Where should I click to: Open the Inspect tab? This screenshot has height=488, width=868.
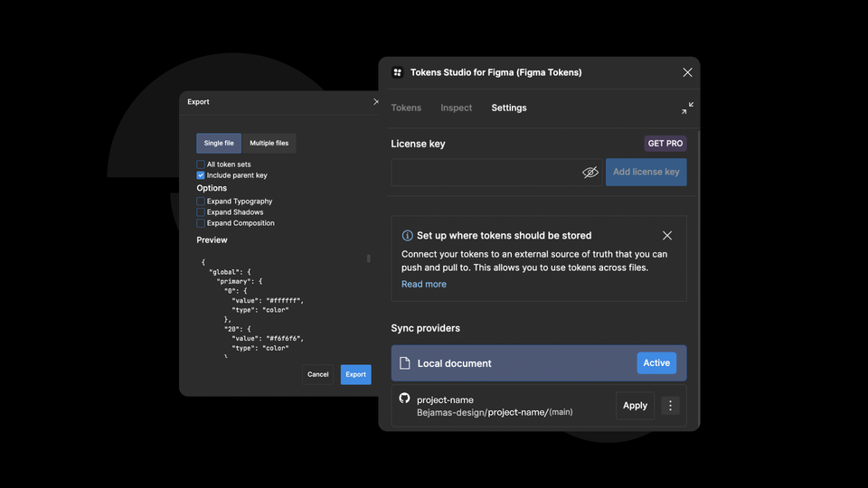pos(456,108)
